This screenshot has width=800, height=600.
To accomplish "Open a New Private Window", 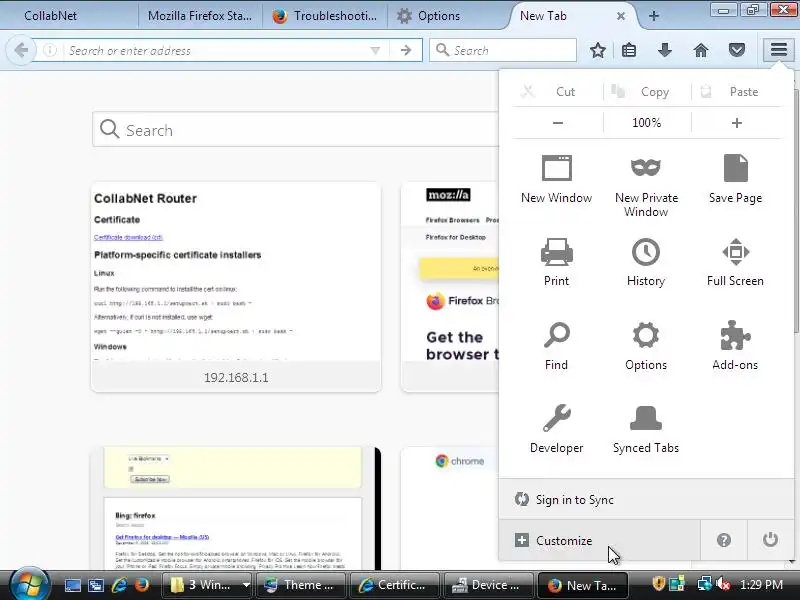I will [x=646, y=186].
